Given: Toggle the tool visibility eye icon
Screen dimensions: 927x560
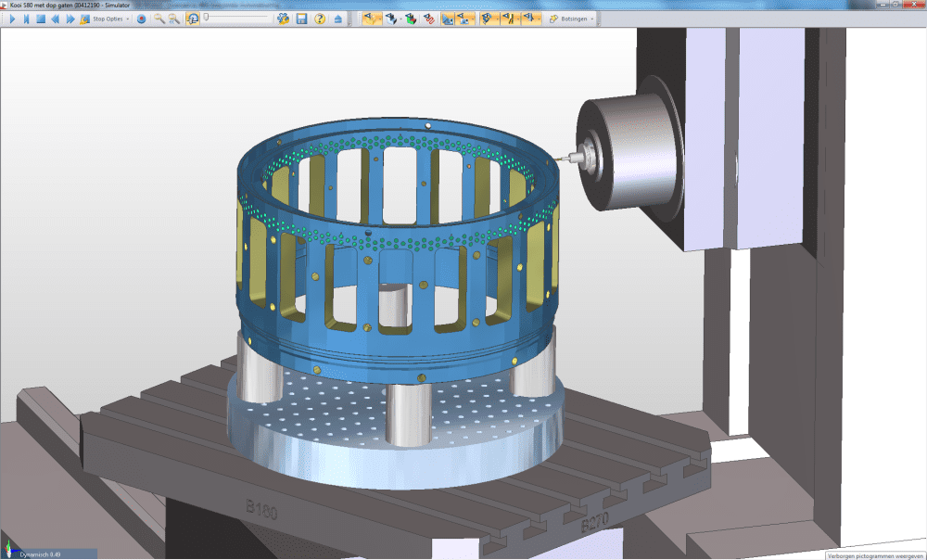Looking at the screenshot, I should pyautogui.click(x=508, y=19).
